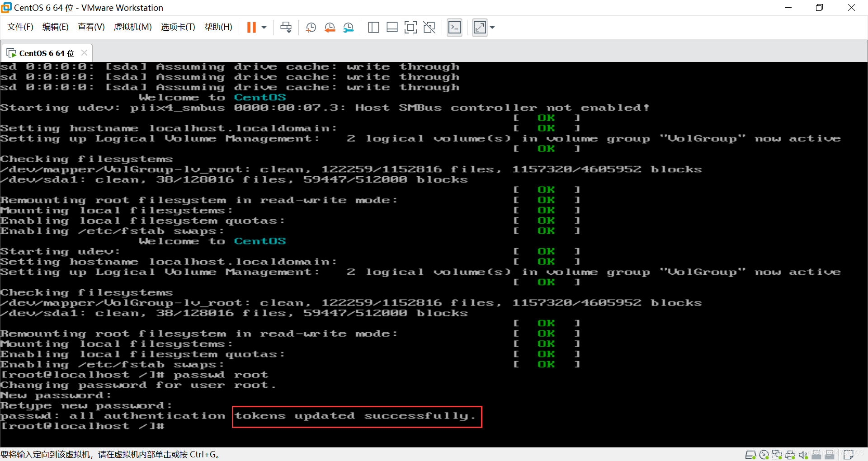
Task: Open the 选项卡(T) menu
Action: (x=178, y=27)
